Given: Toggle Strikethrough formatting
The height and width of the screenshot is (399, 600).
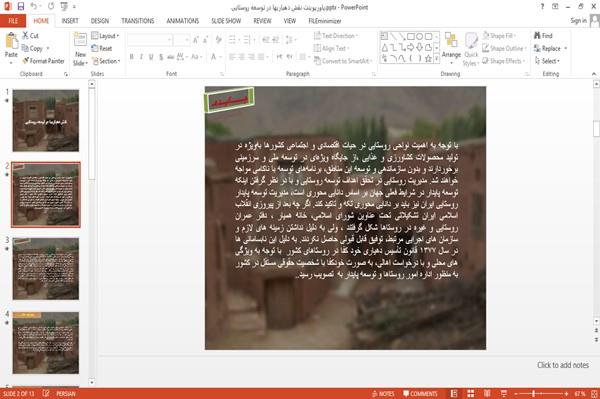Looking at the screenshot, I should [x=171, y=57].
